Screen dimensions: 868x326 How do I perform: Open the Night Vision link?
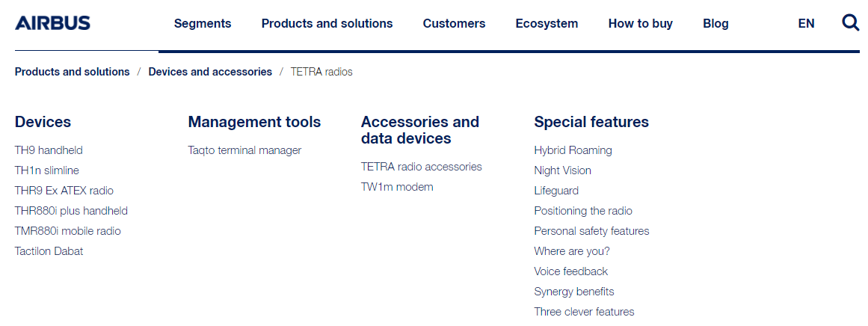(x=562, y=170)
